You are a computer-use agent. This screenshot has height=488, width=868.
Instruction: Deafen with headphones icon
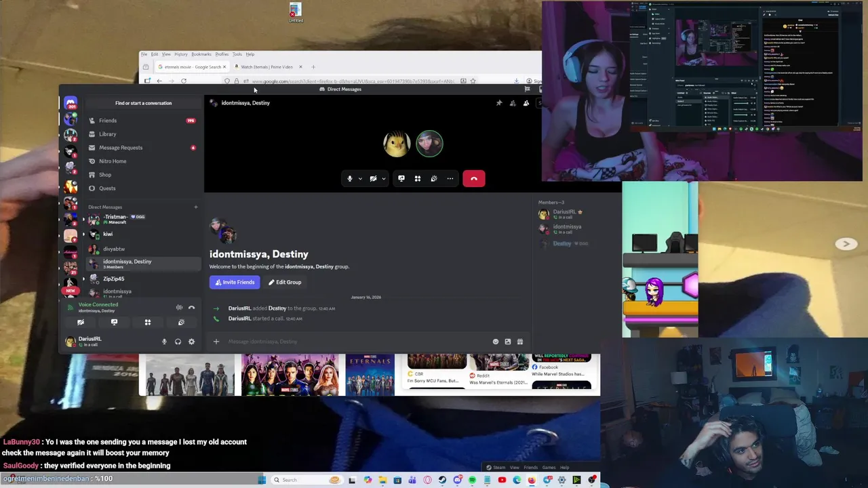(178, 342)
